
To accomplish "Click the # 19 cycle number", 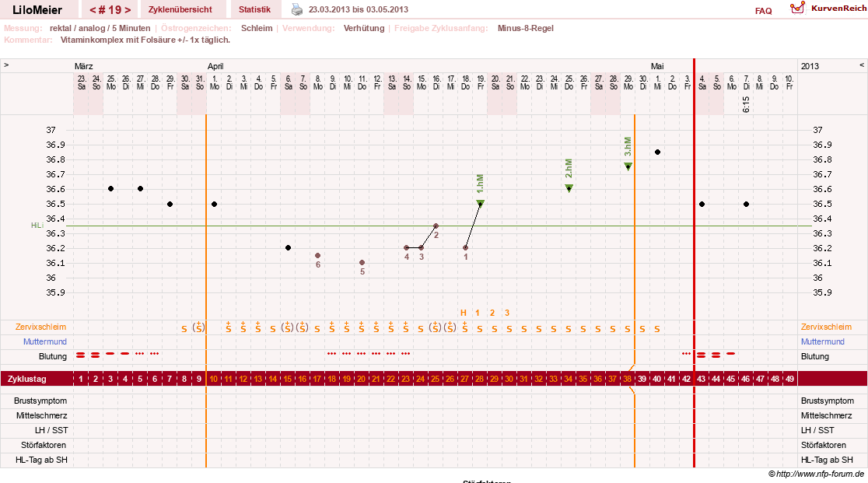I will pyautogui.click(x=110, y=10).
